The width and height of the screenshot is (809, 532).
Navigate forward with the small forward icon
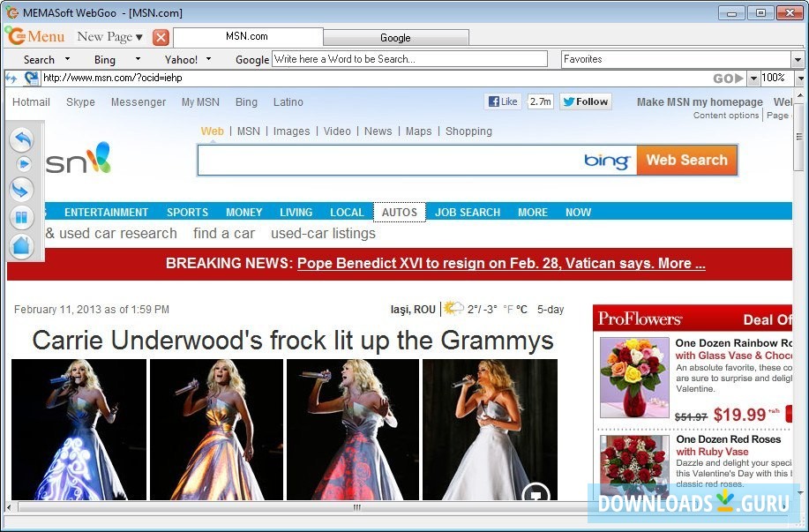[x=24, y=163]
